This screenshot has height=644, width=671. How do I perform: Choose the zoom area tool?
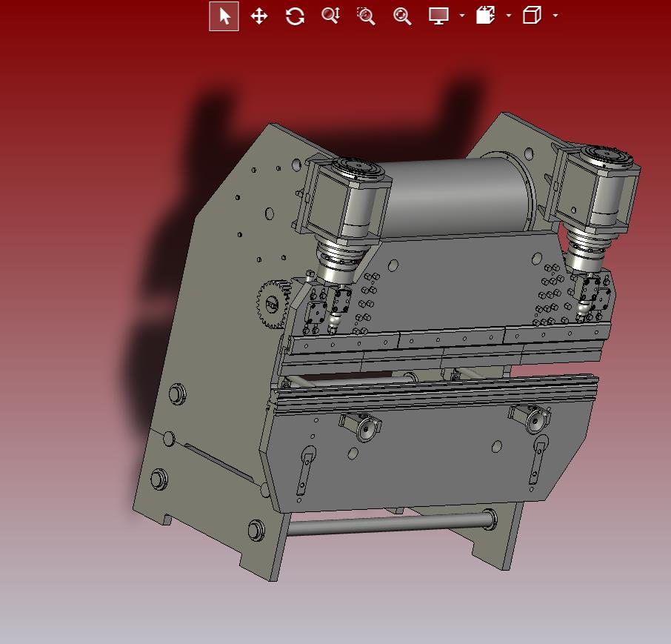click(367, 16)
